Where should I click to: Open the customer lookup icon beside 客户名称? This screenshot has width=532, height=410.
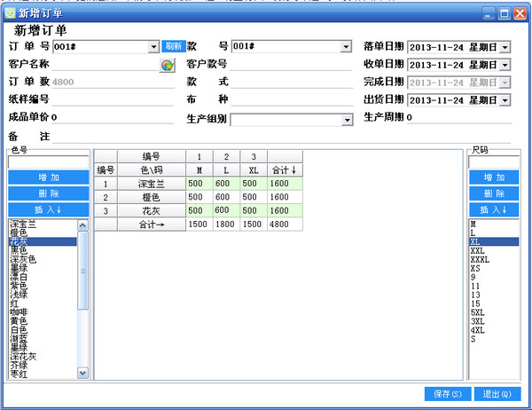pos(168,65)
